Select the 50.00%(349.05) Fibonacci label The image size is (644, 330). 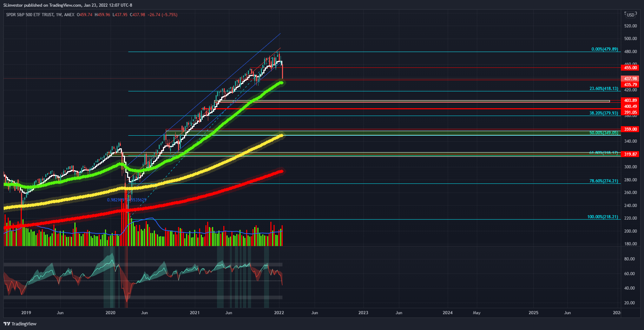coord(604,133)
